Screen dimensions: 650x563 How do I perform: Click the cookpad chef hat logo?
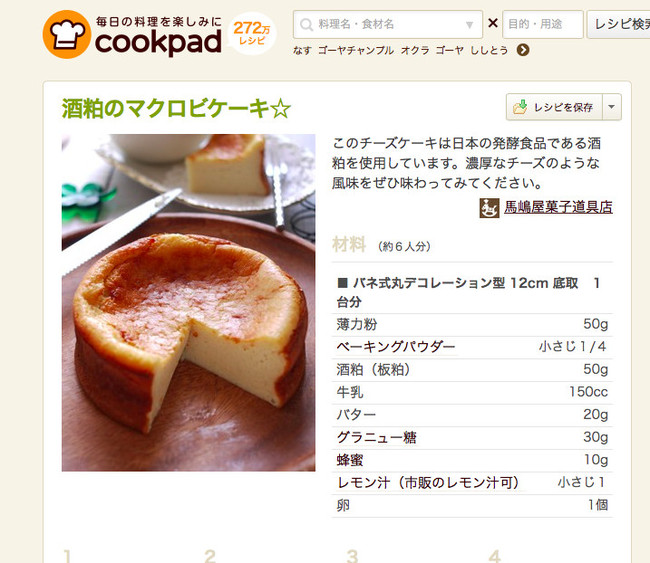click(66, 34)
